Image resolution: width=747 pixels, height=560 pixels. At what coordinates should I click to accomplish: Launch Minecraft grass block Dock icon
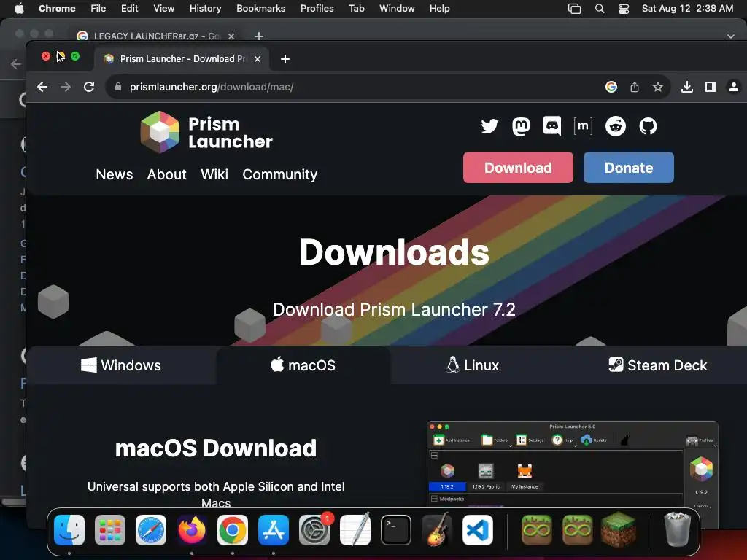click(x=618, y=529)
